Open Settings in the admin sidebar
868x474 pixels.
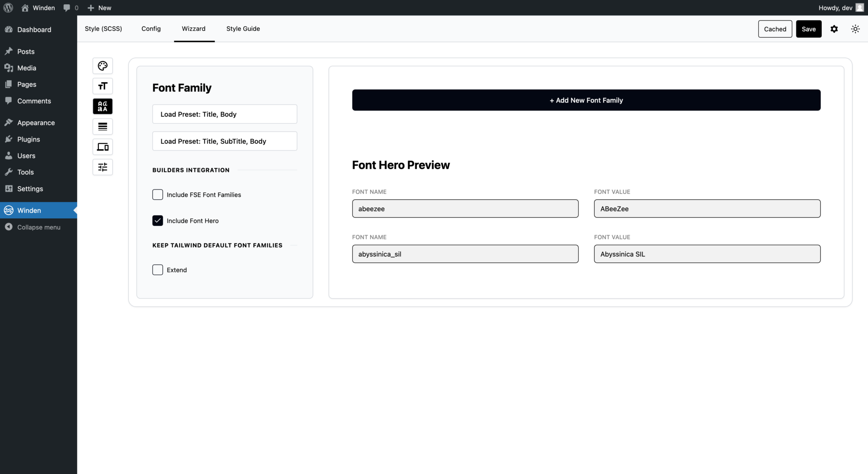coord(39,189)
